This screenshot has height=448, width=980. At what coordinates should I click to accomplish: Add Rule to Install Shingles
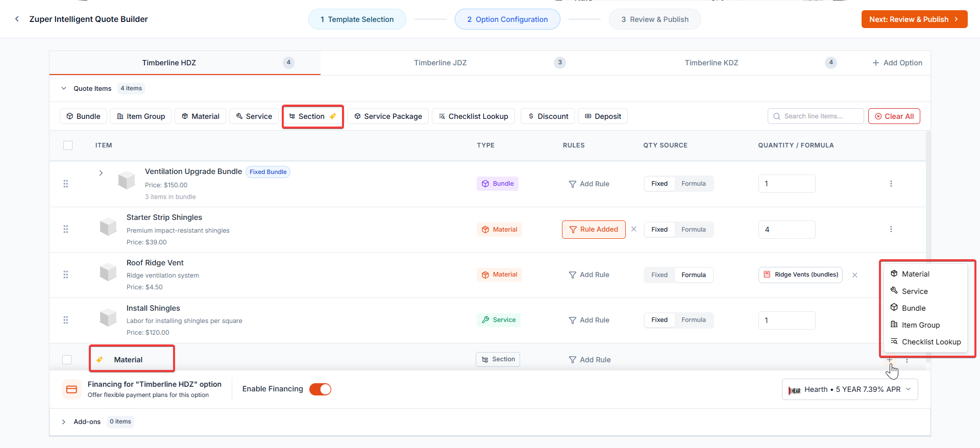(589, 320)
